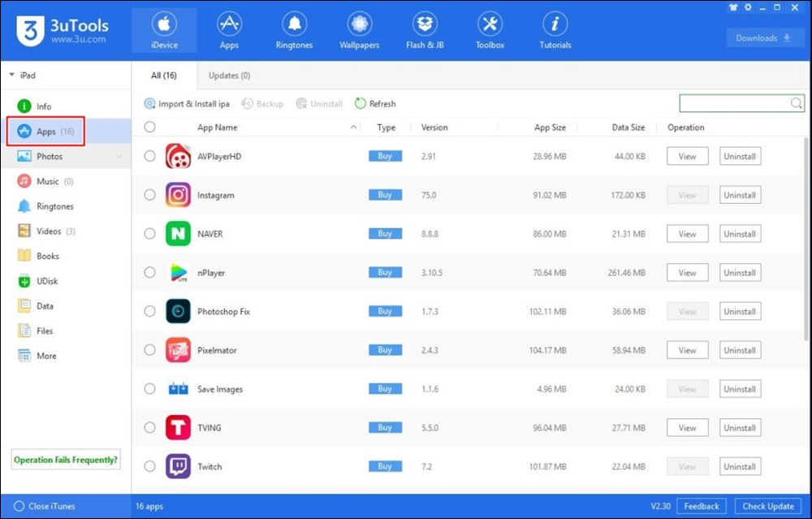This screenshot has width=812, height=519.
Task: Select the nPlayer row checkbox
Action: click(x=149, y=272)
